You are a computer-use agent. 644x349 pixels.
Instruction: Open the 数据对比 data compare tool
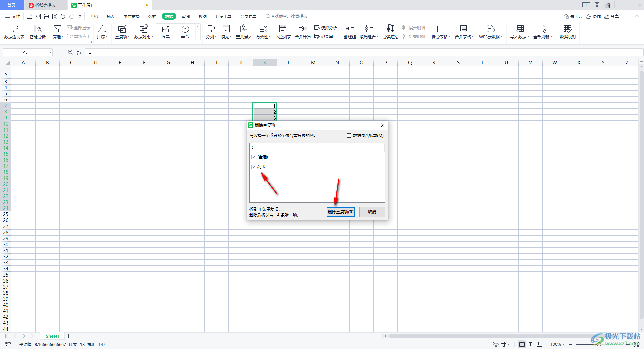[143, 32]
